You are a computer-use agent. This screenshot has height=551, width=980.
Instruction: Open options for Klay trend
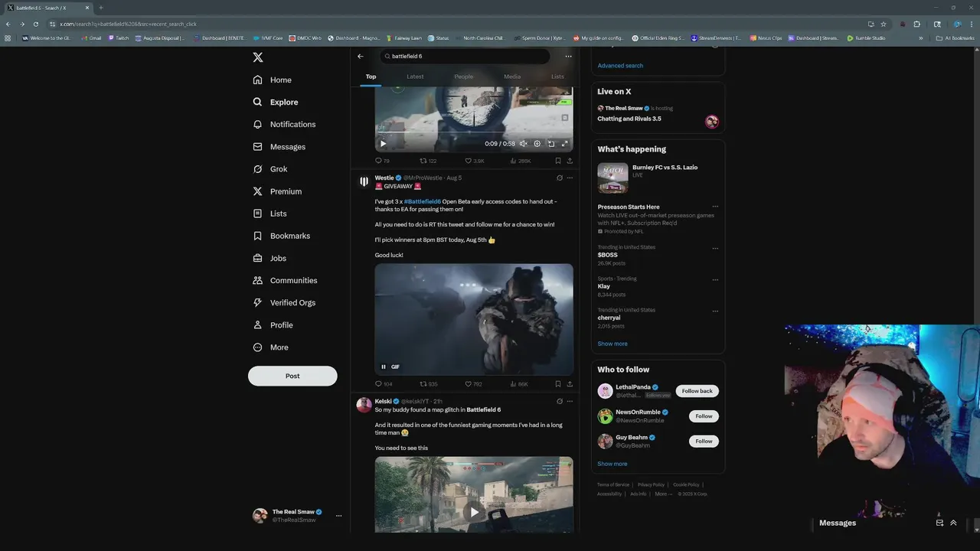point(715,279)
